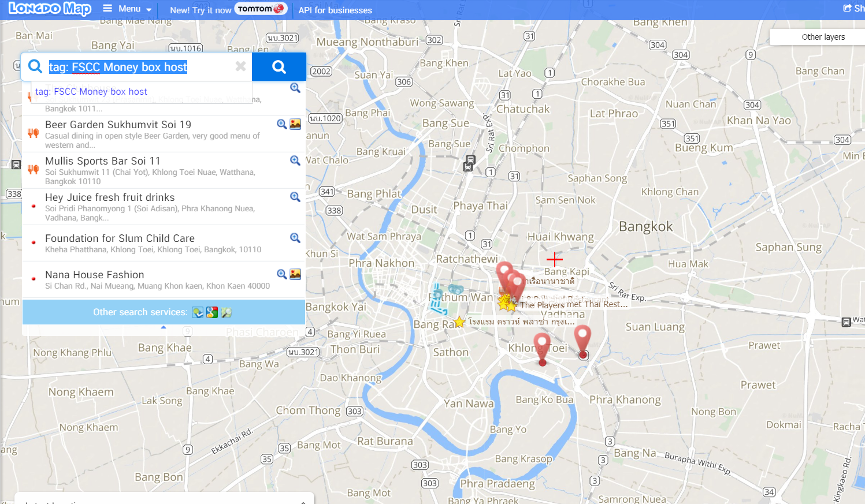Click the Lat Phrao map label
The width and height of the screenshot is (865, 504).
tap(614, 114)
